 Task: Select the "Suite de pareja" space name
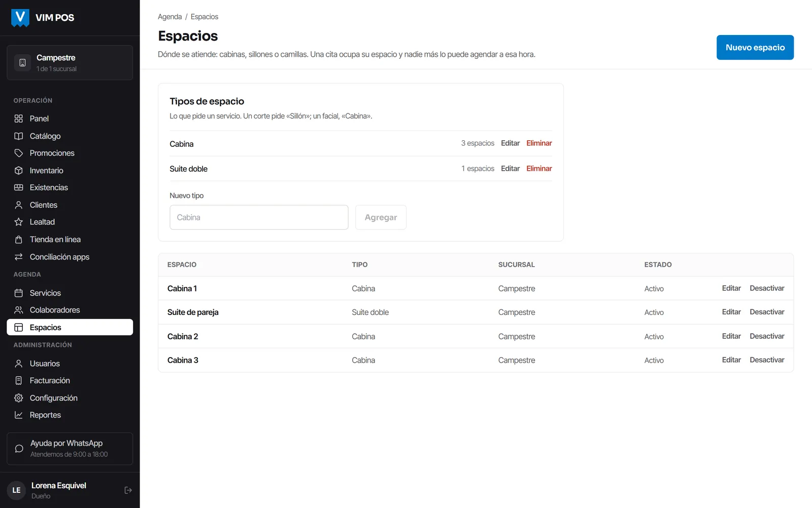coord(193,312)
